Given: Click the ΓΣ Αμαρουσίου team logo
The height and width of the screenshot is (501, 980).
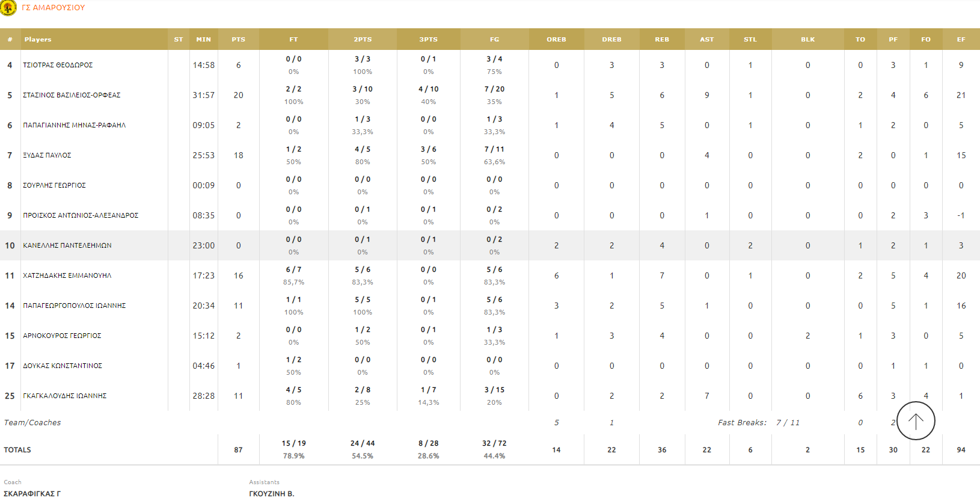Looking at the screenshot, I should [x=8, y=8].
